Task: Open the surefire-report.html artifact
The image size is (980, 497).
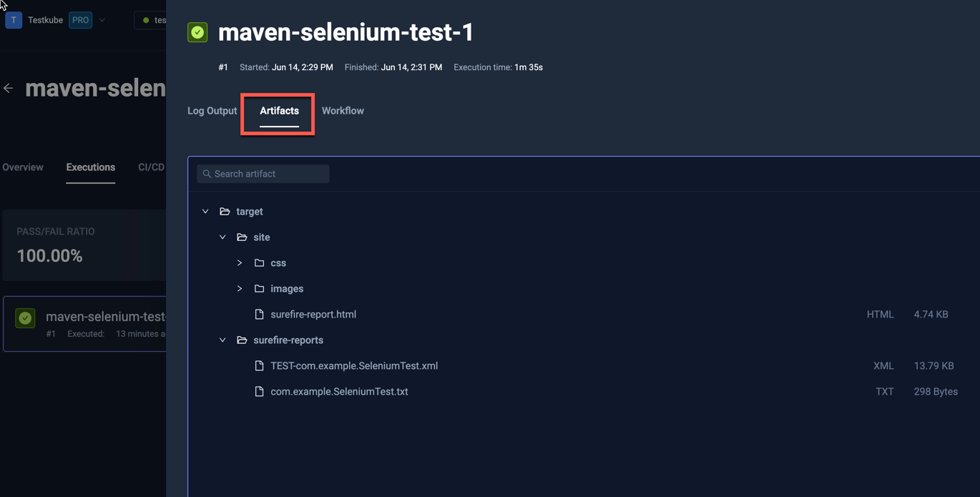Action: coord(313,314)
